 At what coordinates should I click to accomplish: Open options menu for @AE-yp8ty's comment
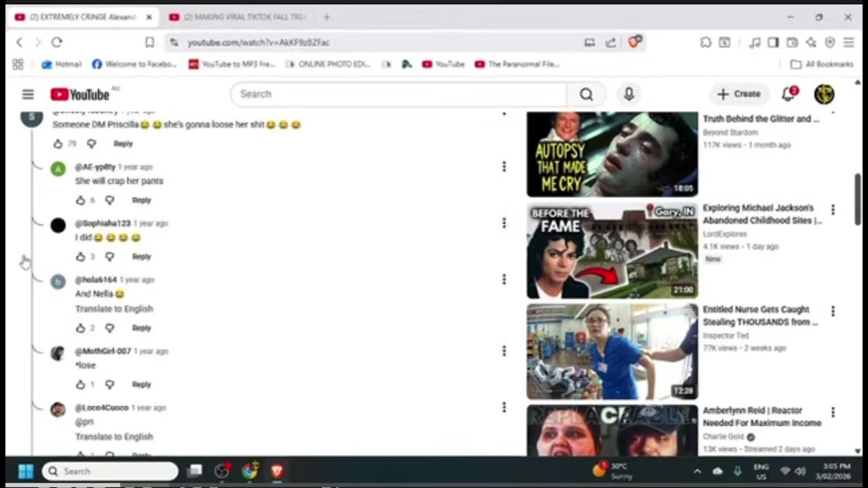tap(504, 167)
